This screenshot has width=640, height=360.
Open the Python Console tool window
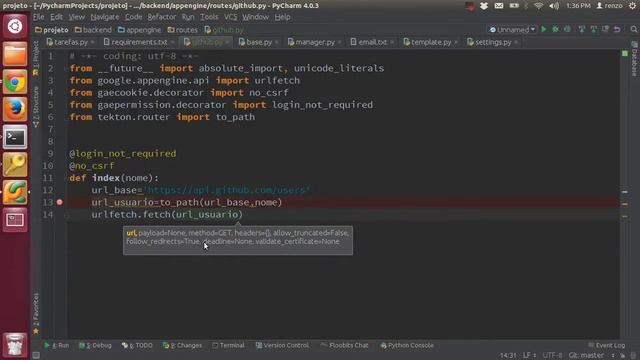tap(407, 345)
